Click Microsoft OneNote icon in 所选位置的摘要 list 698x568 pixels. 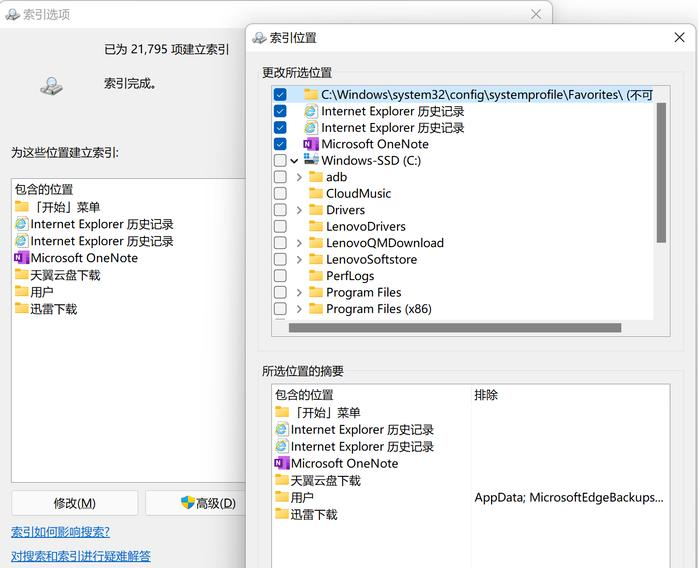(x=282, y=463)
